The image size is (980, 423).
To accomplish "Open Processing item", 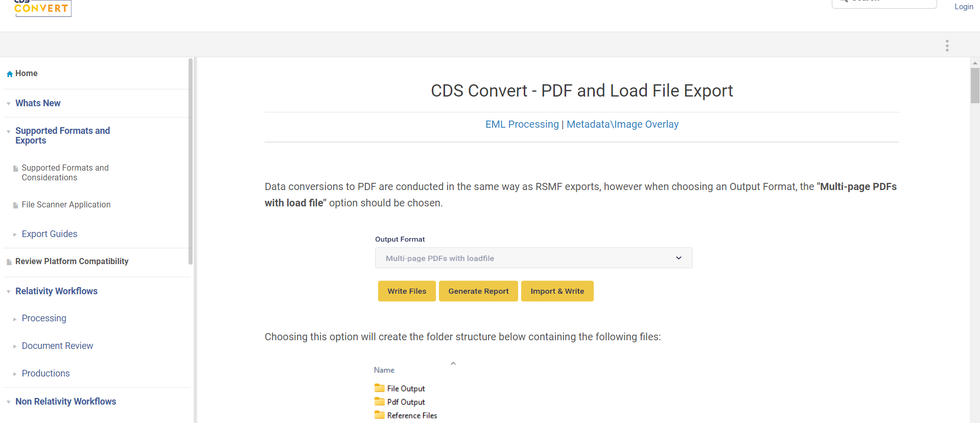I will tap(44, 318).
